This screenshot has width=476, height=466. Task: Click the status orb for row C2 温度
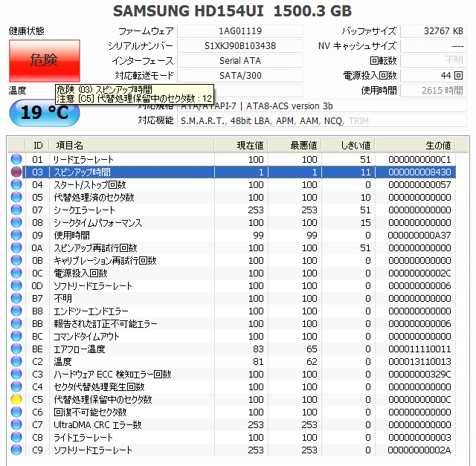[x=16, y=362]
